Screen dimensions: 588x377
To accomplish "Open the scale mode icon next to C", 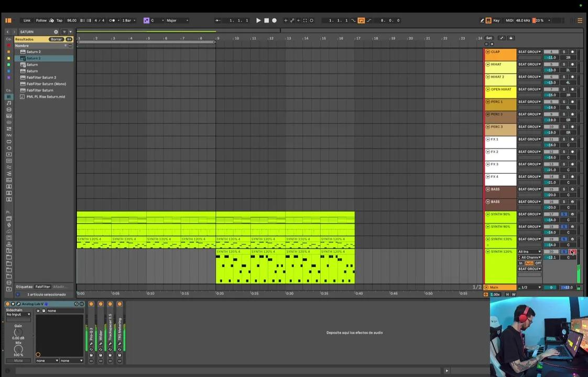I will coord(146,20).
